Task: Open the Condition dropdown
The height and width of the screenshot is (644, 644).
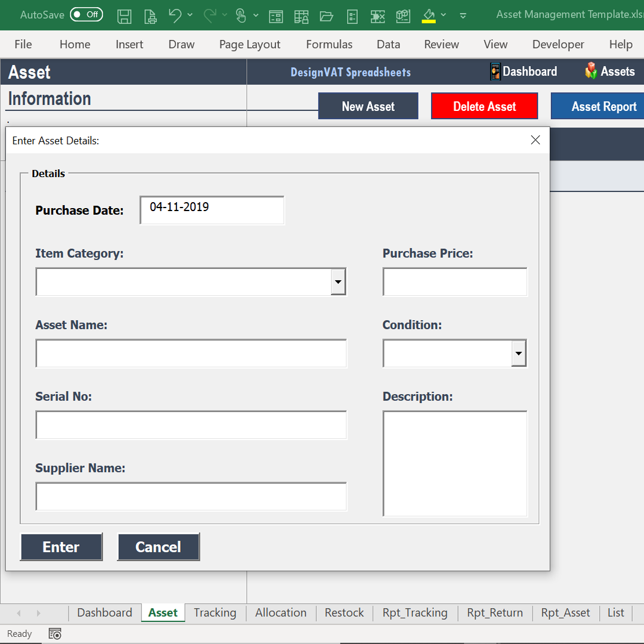Action: pyautogui.click(x=518, y=353)
